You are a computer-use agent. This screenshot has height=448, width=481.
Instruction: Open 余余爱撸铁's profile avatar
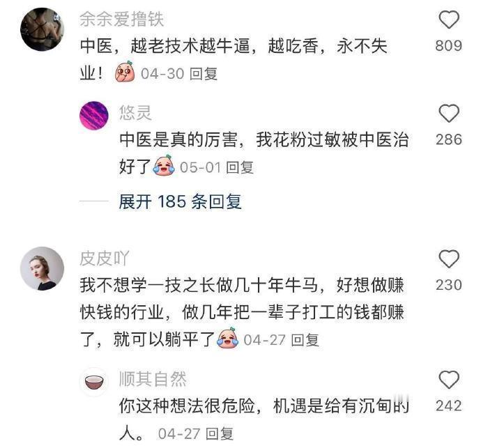(x=42, y=29)
